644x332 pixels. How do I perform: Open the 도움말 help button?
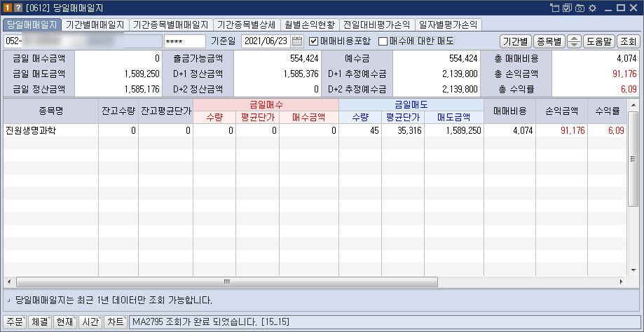pos(599,41)
